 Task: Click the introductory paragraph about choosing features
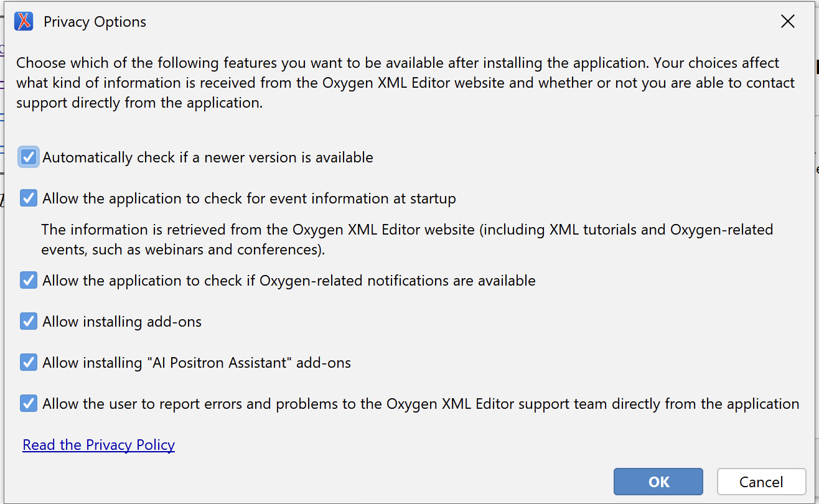point(406,83)
